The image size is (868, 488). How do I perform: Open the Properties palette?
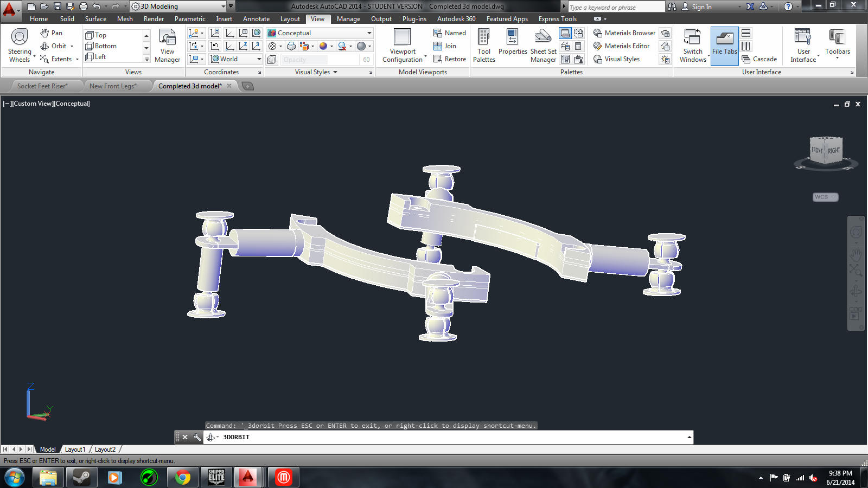pyautogui.click(x=513, y=42)
